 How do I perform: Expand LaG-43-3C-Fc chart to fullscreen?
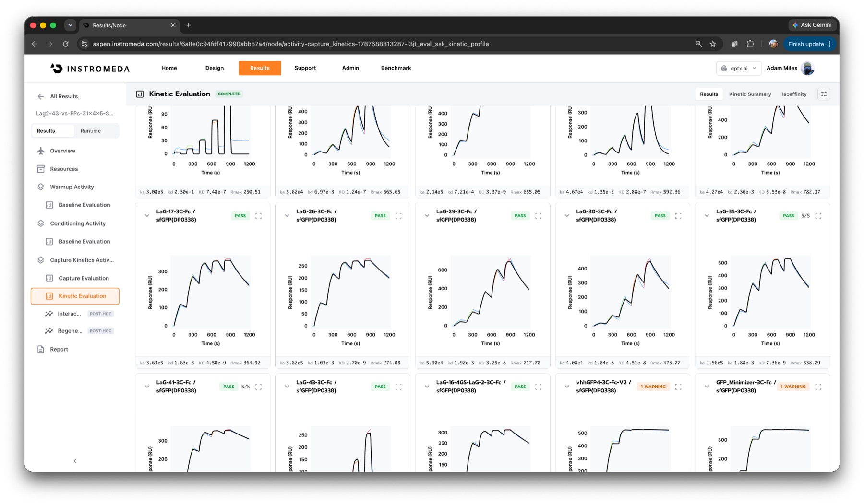[x=398, y=387]
